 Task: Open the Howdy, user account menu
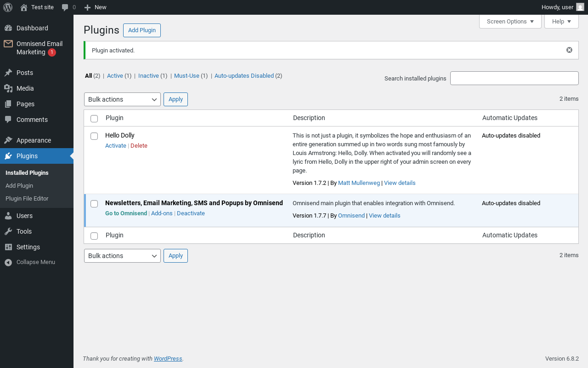[x=563, y=7]
